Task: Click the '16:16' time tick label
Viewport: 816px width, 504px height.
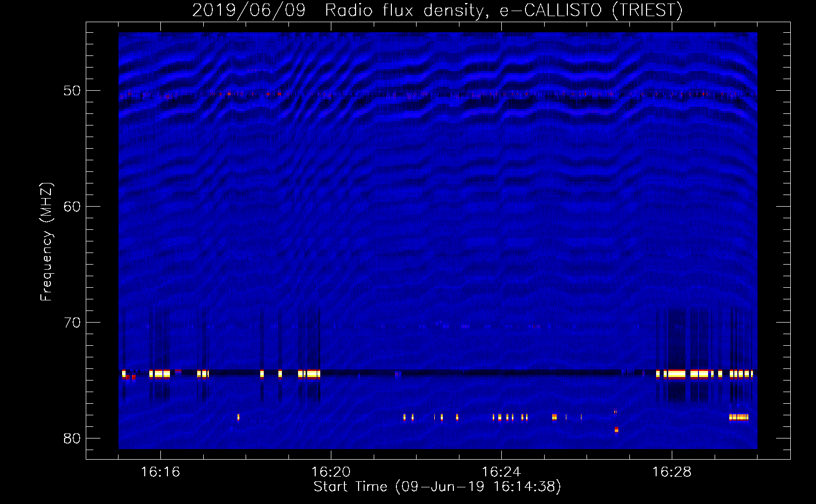Action: [x=160, y=472]
